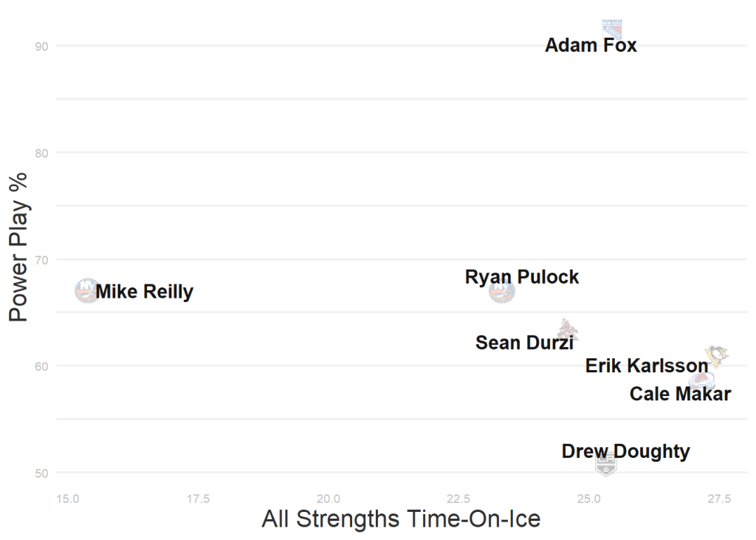Viewport: 756px width, 540px height.
Task: Click the Drew Doughty name label
Action: pyautogui.click(x=625, y=451)
